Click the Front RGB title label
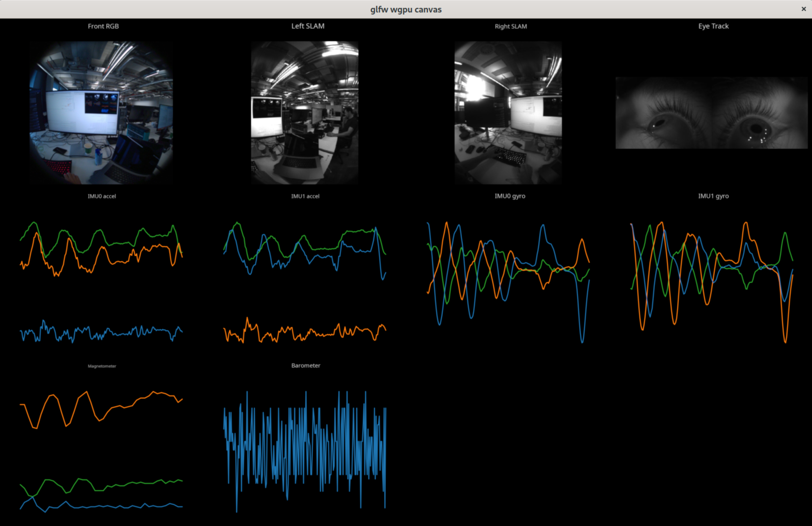Image resolution: width=812 pixels, height=526 pixels. tap(103, 26)
